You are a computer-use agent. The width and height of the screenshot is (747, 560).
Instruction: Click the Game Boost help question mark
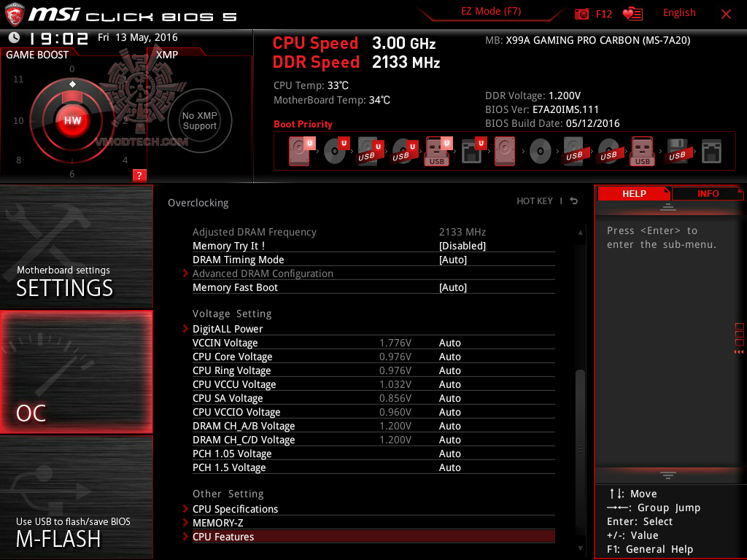pos(139,175)
